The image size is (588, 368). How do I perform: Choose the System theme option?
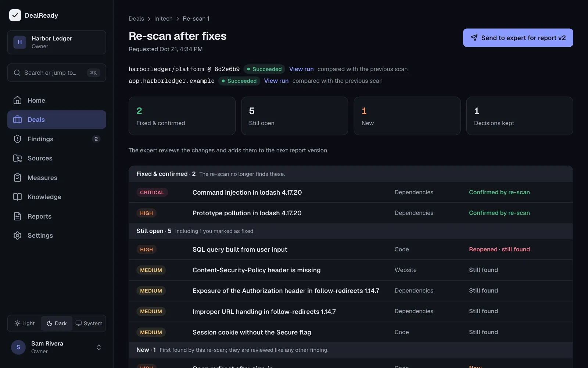click(89, 323)
